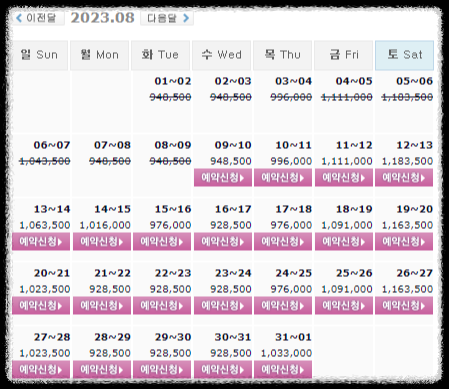The width and height of the screenshot is (449, 389).
Task: Click price 1,023,500 under 20~21
Action: [45, 289]
